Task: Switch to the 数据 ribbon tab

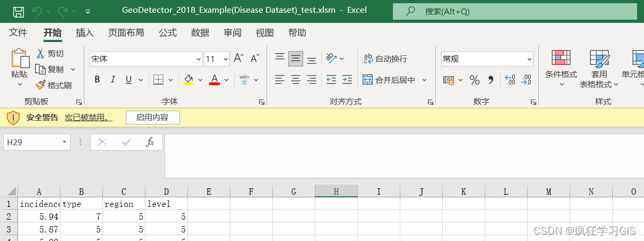Action: tap(200, 33)
